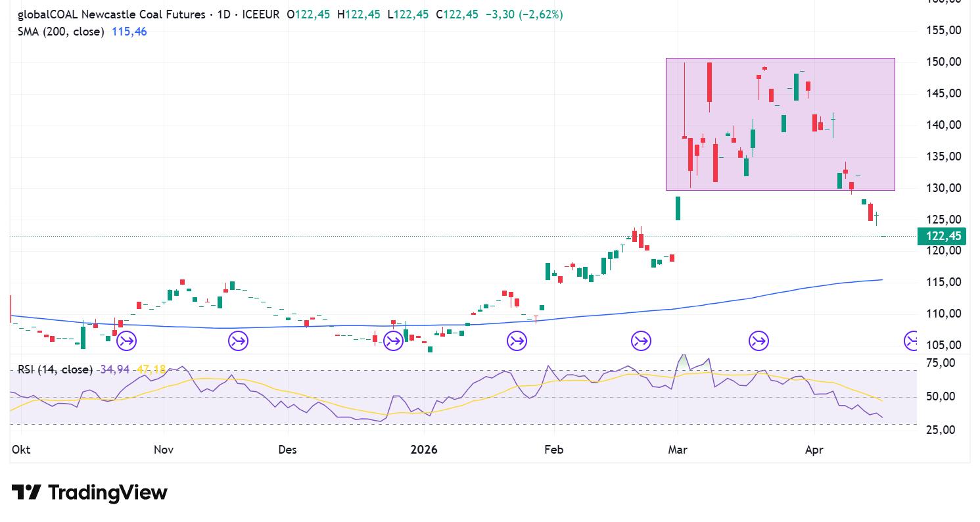
Task: Click the cut-off rollover marker at right edge
Action: pos(911,341)
